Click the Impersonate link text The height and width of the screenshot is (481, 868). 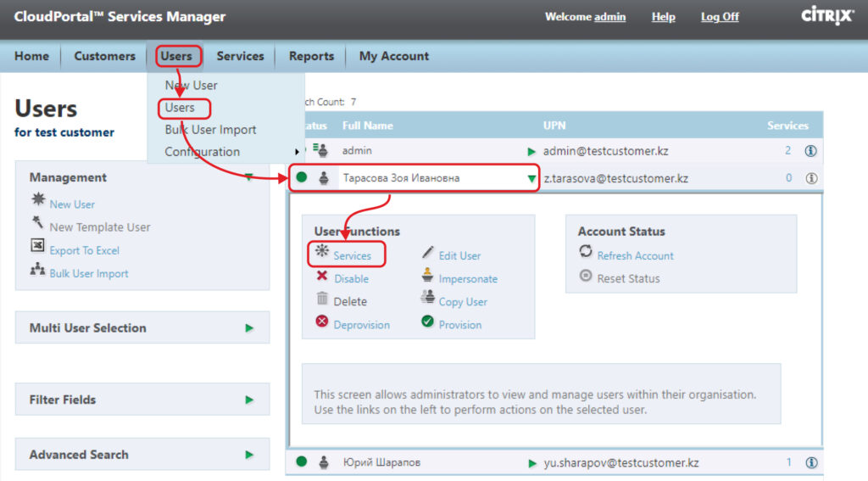468,279
